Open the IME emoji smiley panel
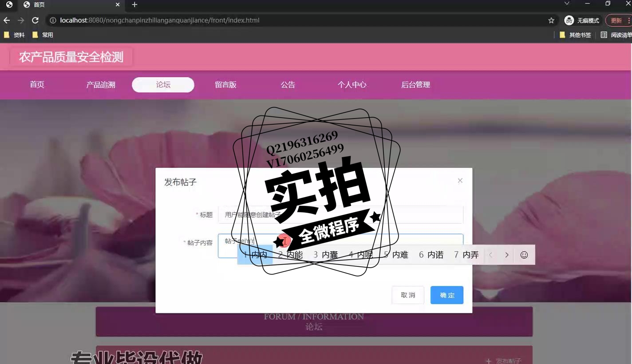The width and height of the screenshot is (632, 364). tap(524, 255)
